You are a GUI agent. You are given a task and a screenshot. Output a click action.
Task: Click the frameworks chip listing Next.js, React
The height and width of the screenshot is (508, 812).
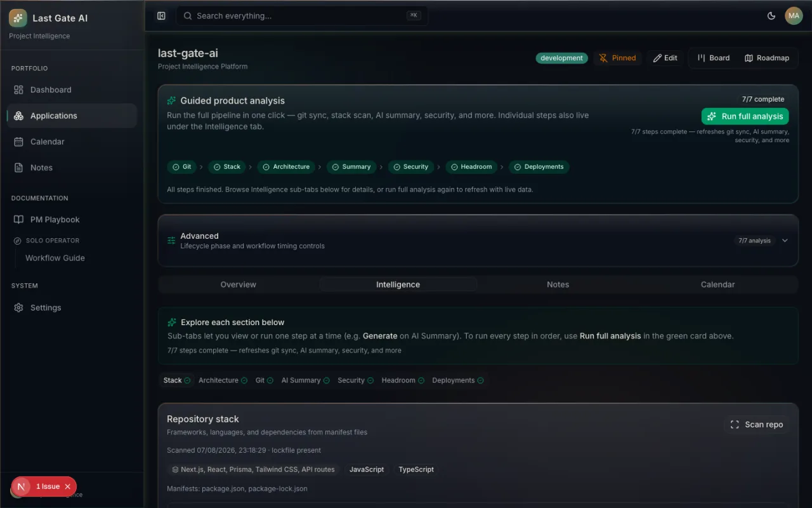click(x=254, y=470)
